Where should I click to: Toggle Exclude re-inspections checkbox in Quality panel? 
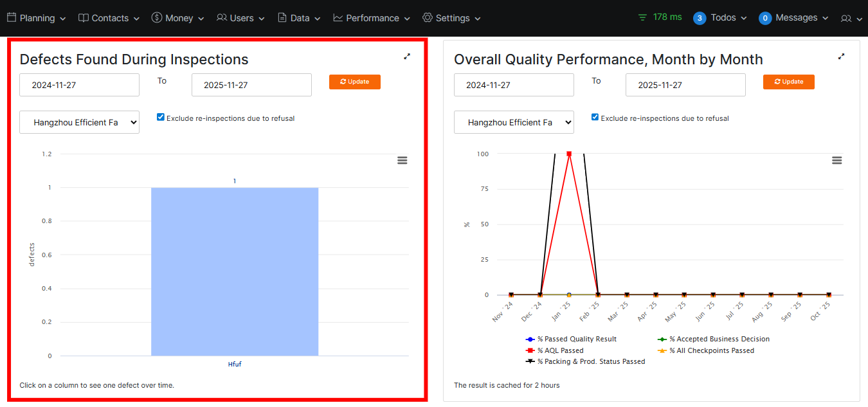595,117
